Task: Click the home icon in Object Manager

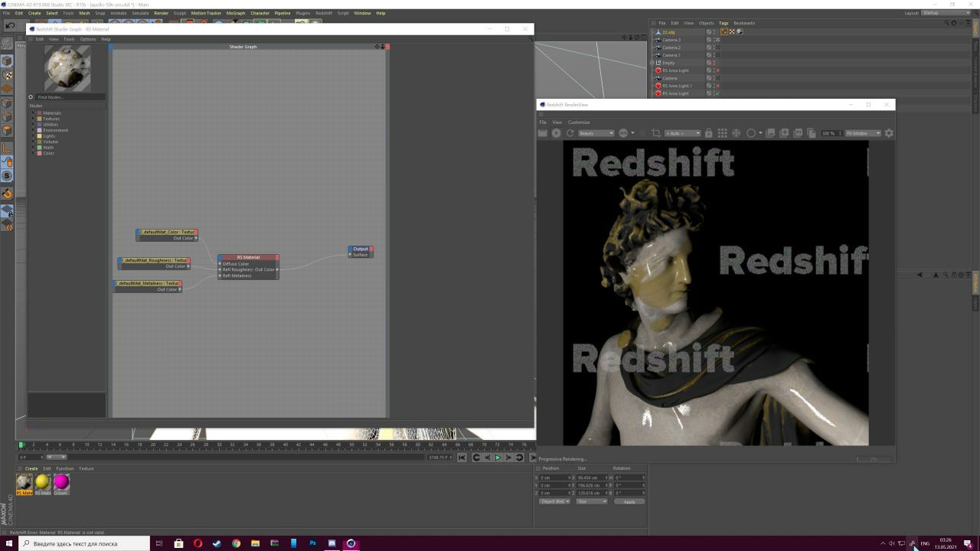Action: (x=955, y=23)
